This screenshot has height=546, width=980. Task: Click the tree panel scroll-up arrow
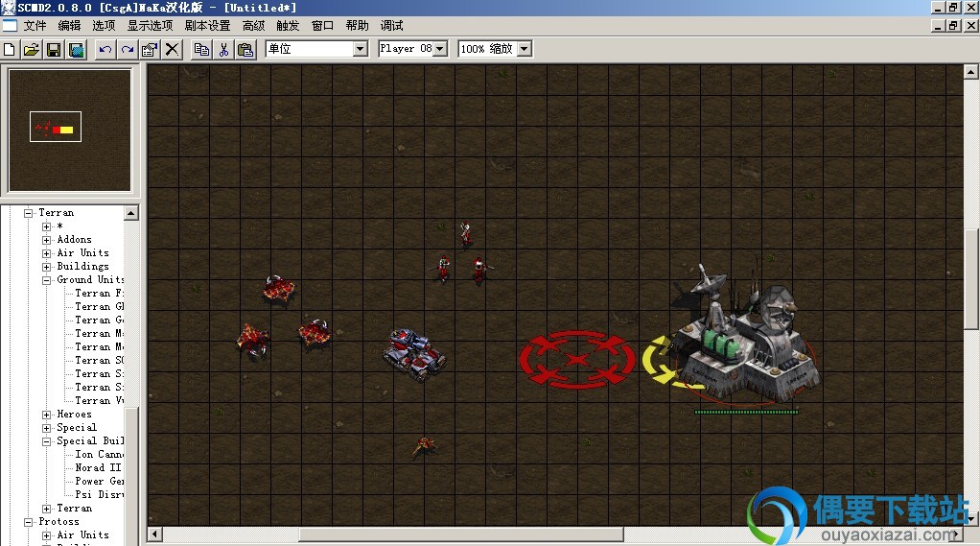130,213
